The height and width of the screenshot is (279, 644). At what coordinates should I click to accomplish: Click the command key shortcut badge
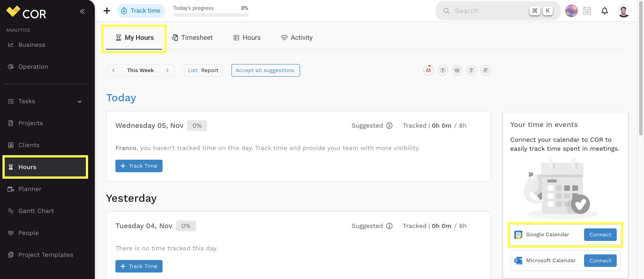535,11
